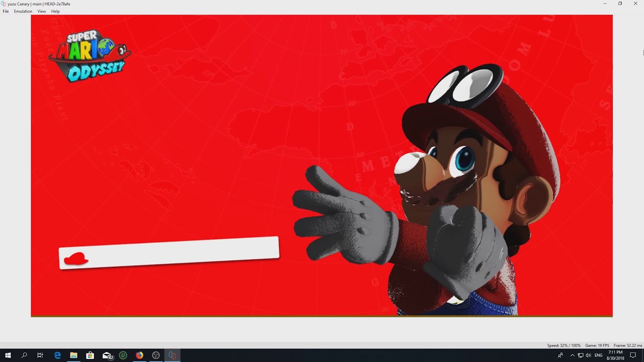Open File Explorer from the taskbar
Image resolution: width=644 pixels, height=362 pixels.
coord(73,355)
